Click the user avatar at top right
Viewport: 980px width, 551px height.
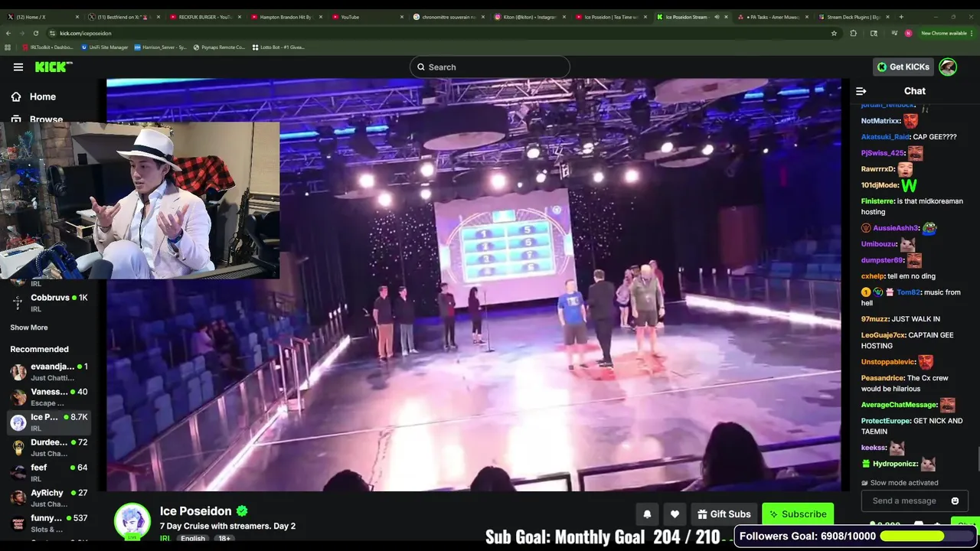click(x=948, y=67)
